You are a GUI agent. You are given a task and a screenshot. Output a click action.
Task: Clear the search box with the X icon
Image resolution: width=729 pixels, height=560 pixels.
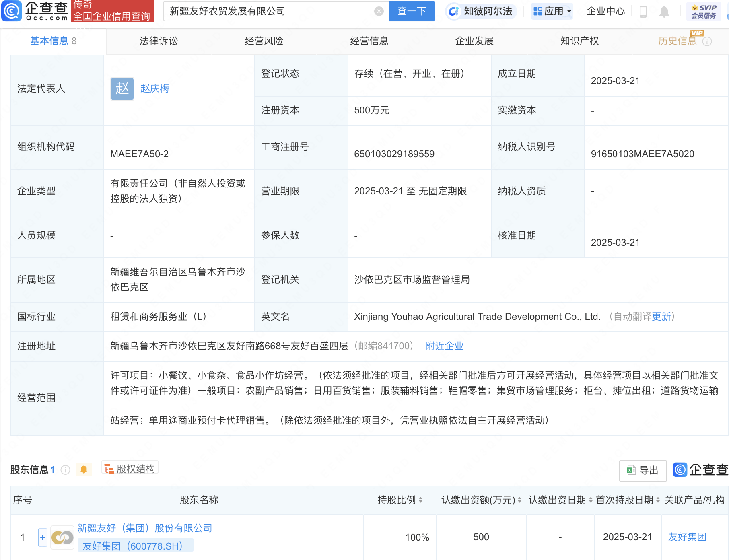[379, 11]
